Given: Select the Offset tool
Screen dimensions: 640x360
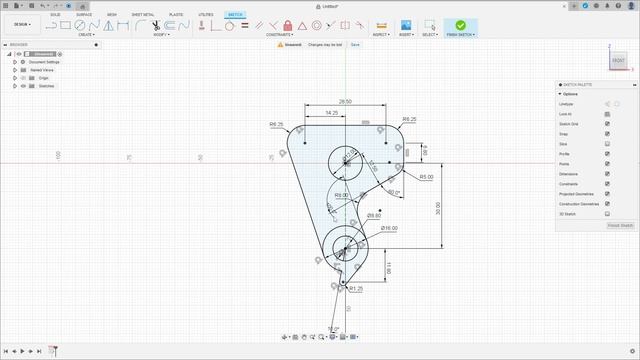Looking at the screenshot, I should click(x=169, y=25).
